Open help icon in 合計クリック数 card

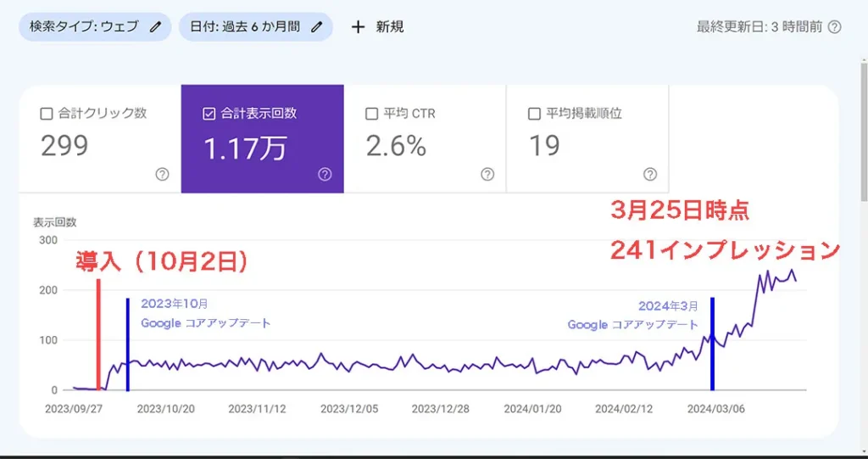162,175
